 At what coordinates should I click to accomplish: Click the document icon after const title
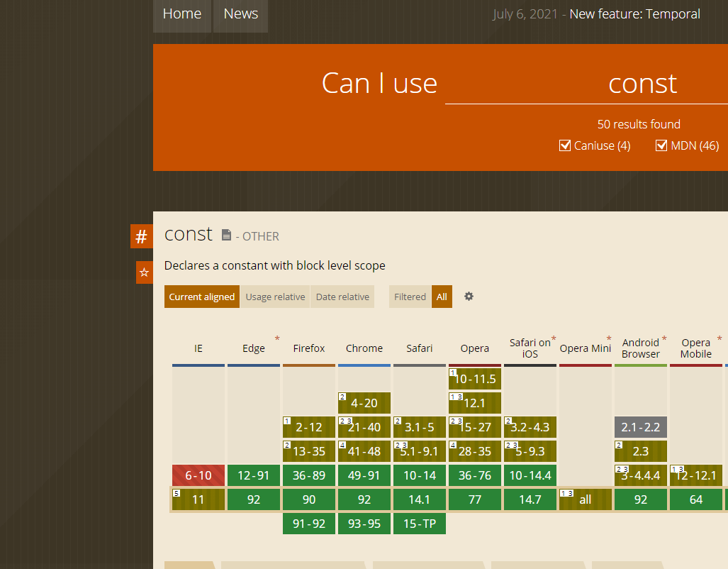(x=226, y=236)
